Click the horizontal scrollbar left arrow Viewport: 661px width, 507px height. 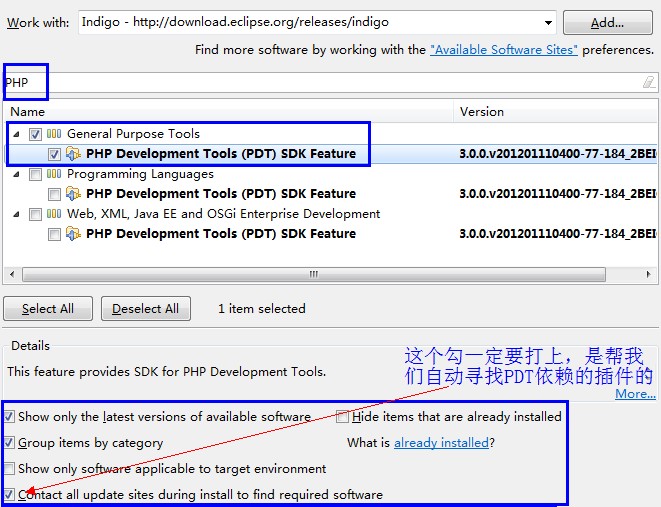tap(12, 274)
